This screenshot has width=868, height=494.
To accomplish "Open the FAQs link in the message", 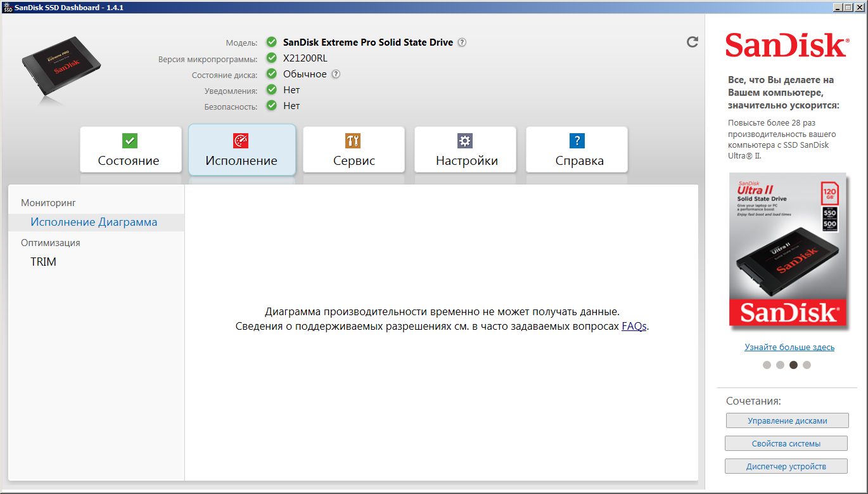I will point(634,327).
